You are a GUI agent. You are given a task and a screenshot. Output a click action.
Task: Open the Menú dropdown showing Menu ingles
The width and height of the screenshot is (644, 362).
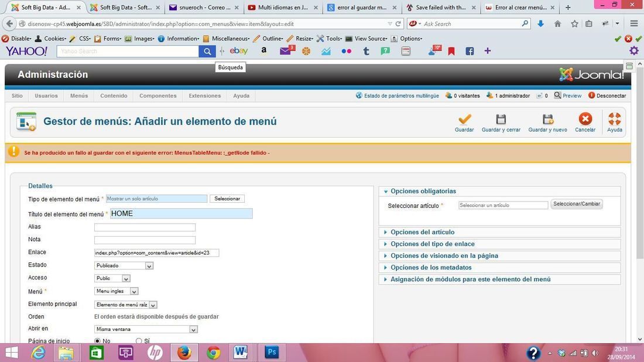point(117,291)
